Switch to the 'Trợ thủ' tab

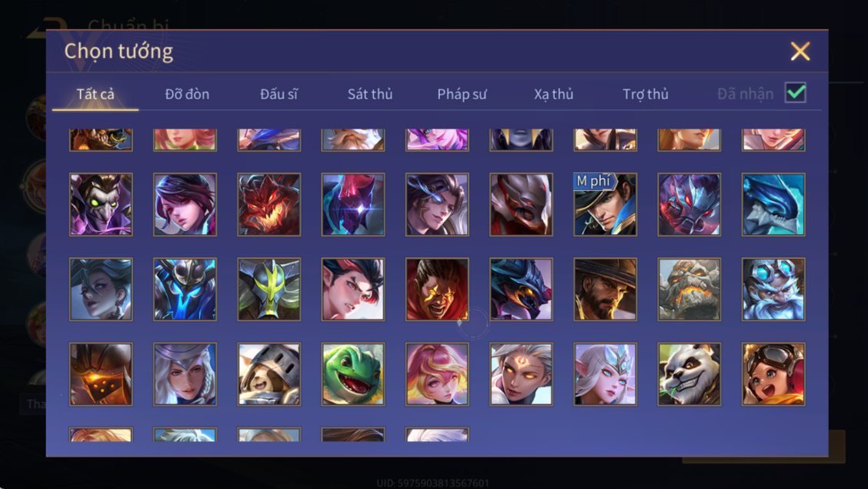click(646, 94)
